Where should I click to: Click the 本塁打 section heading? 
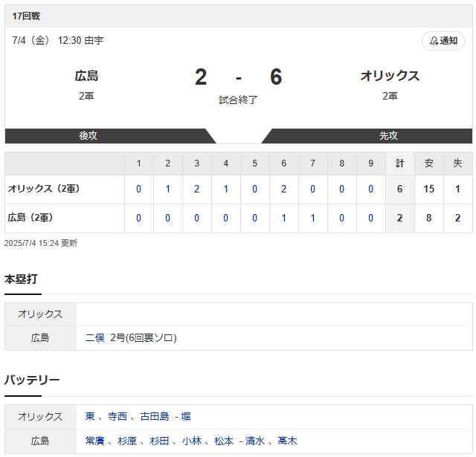coord(21,279)
